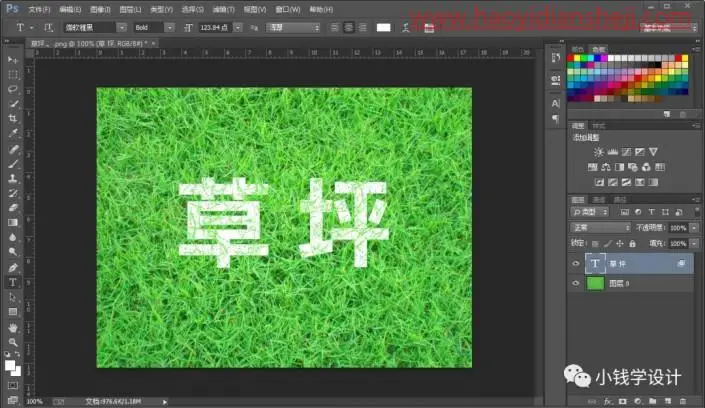This screenshot has height=408, width=705.
Task: Select the Gradient tool
Action: [x=13, y=223]
